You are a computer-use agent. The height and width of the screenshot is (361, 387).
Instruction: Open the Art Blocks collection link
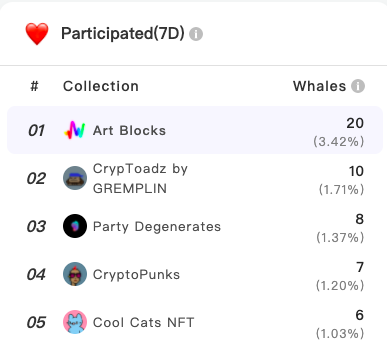click(x=129, y=131)
